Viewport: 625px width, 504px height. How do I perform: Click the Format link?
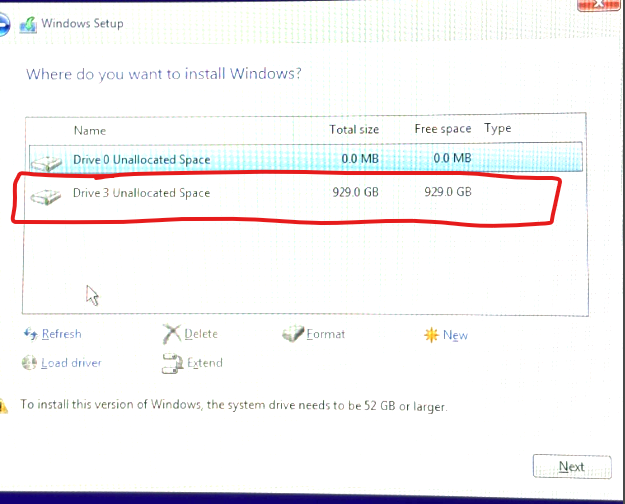pyautogui.click(x=326, y=334)
